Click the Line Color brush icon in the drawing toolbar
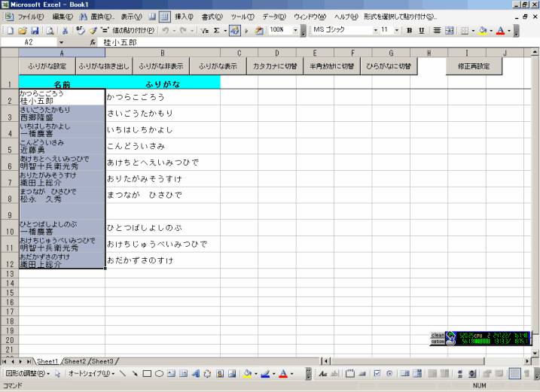The width and height of the screenshot is (540, 392). click(265, 373)
